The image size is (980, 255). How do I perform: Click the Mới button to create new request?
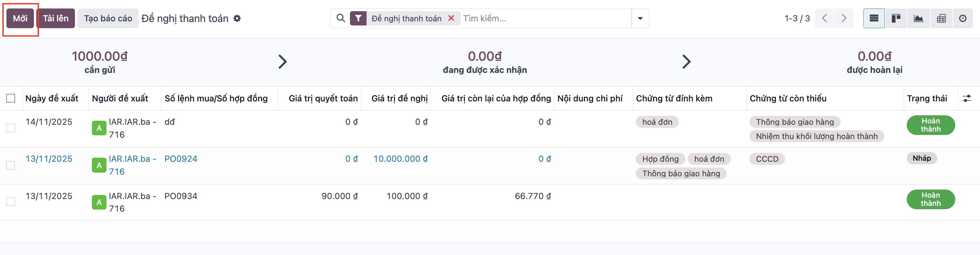click(x=20, y=18)
